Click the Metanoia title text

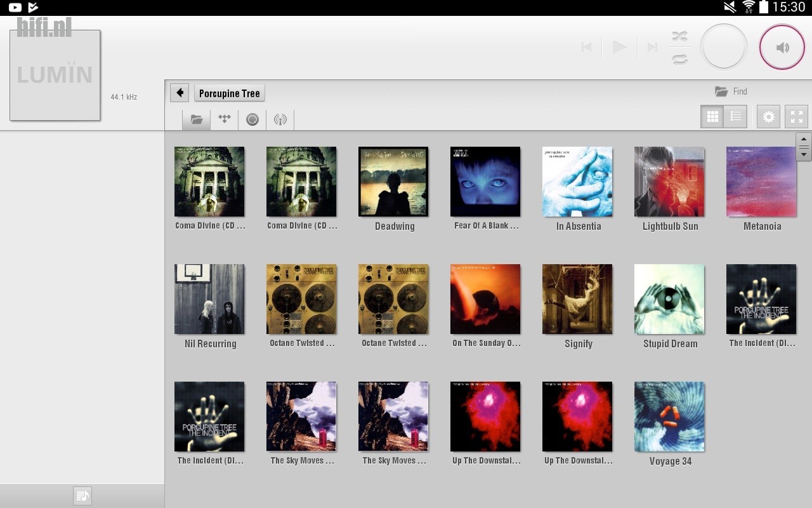point(763,226)
